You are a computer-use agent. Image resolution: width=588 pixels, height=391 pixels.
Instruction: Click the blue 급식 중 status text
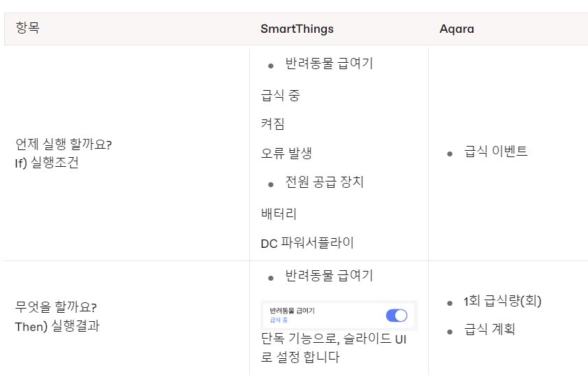pyautogui.click(x=278, y=320)
